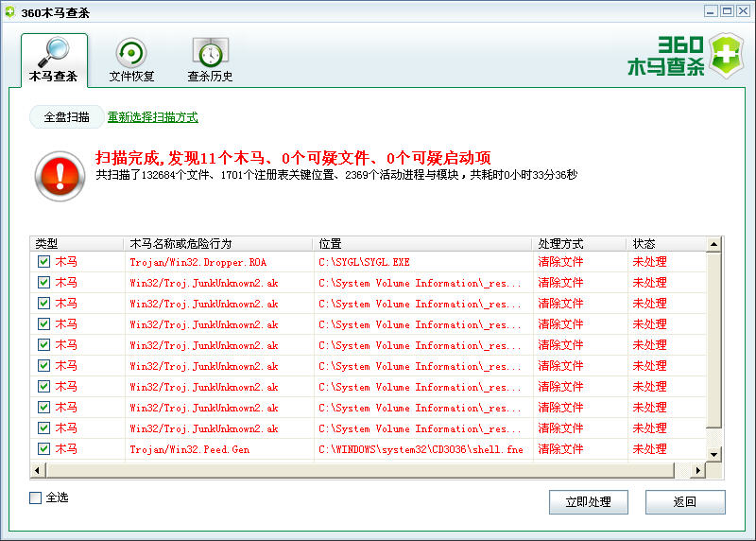Uncheck the fifth JunkUnknown2.ak row checkbox
756x541 pixels.
tap(43, 365)
